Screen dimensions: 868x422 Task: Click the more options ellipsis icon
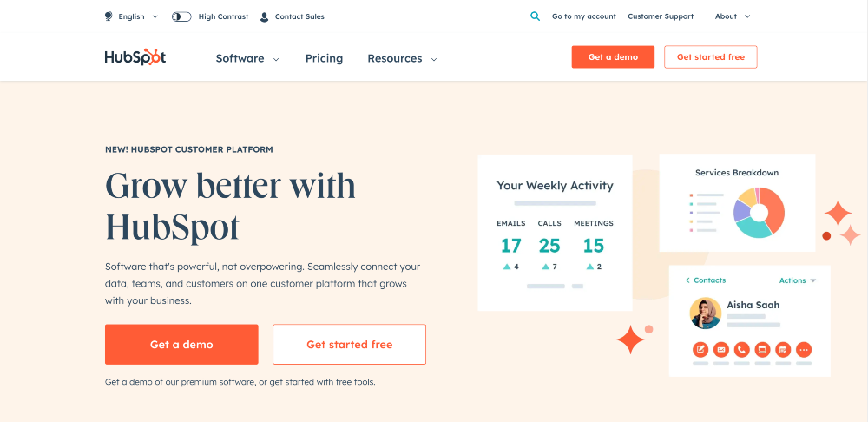(804, 349)
